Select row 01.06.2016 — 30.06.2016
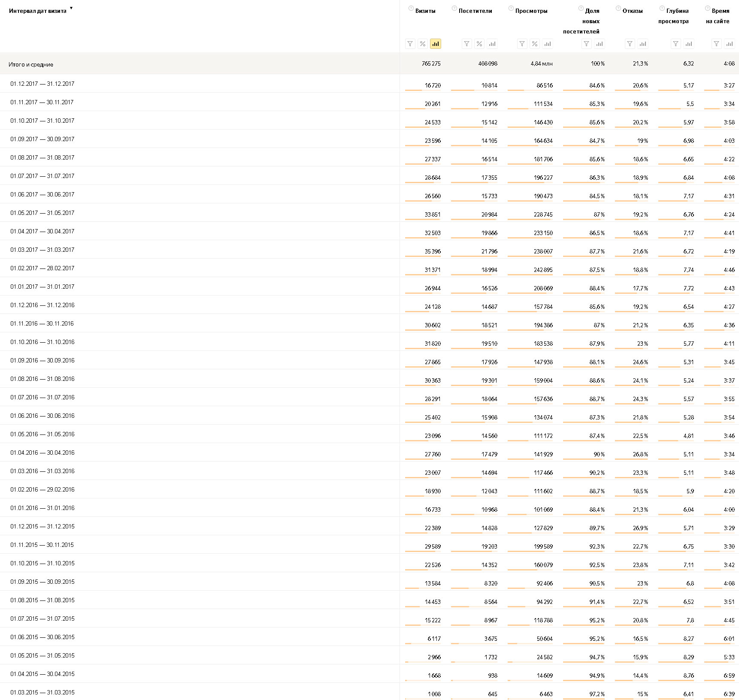739x700 pixels. (42, 416)
